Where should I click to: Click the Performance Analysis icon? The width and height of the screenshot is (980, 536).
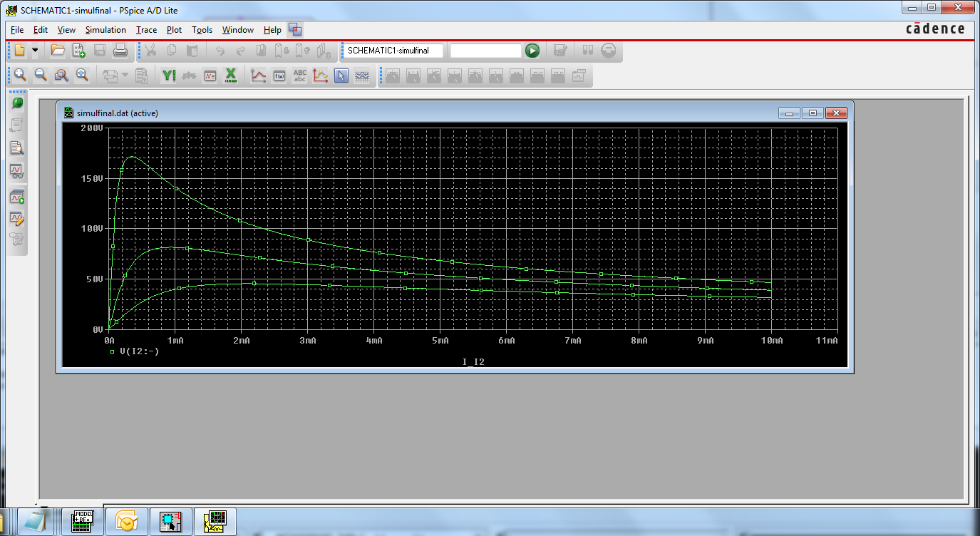[x=210, y=75]
